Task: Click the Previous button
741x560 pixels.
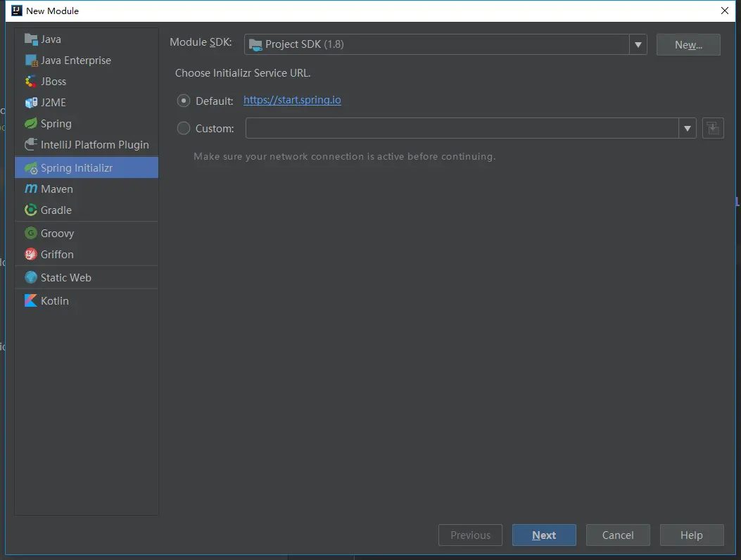Action: click(470, 535)
